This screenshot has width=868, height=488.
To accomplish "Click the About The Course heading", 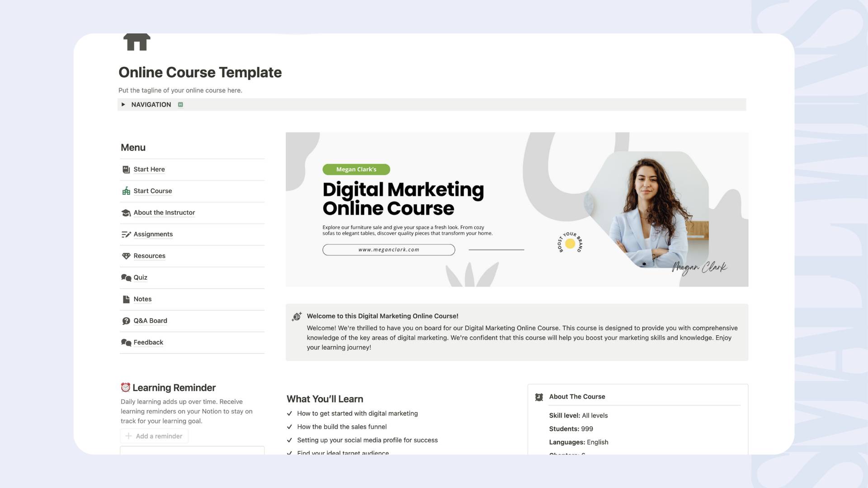I will pos(577,397).
